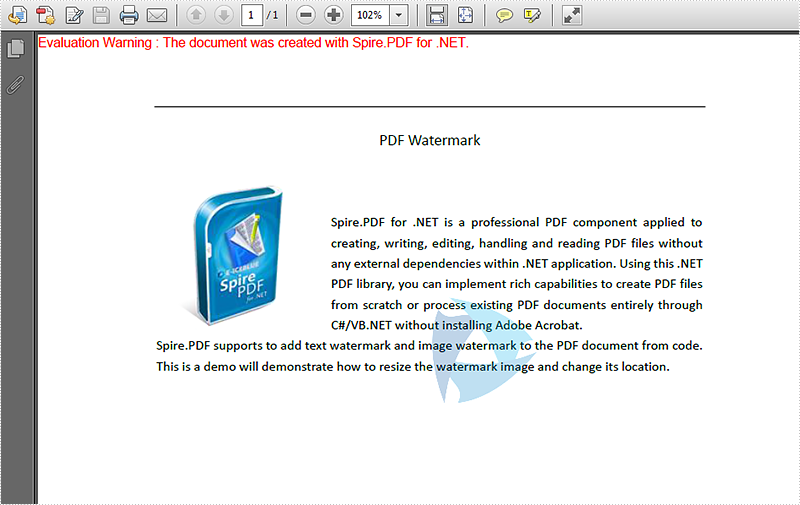The height and width of the screenshot is (505, 800).
Task: Open the sign document icon
Action: [74, 15]
